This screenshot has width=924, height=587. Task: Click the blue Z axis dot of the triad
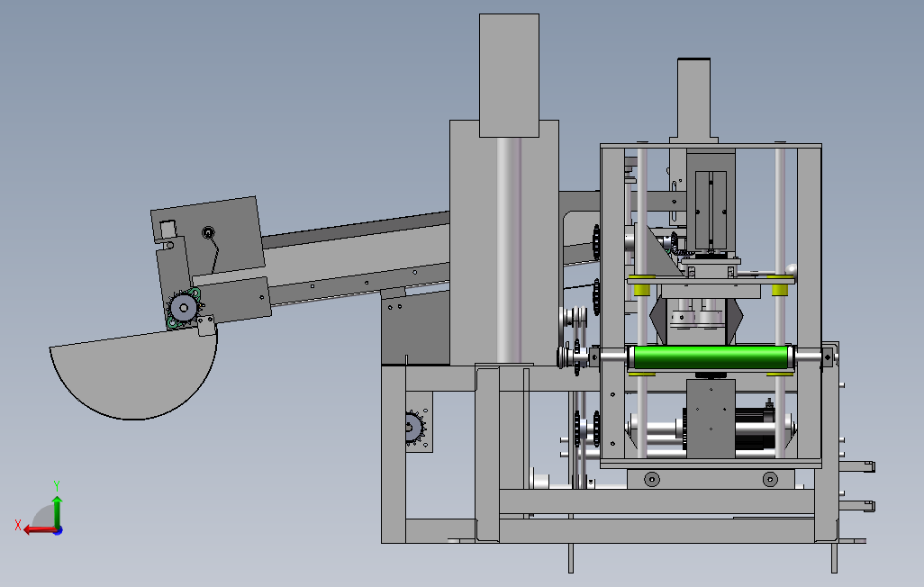pos(58,530)
